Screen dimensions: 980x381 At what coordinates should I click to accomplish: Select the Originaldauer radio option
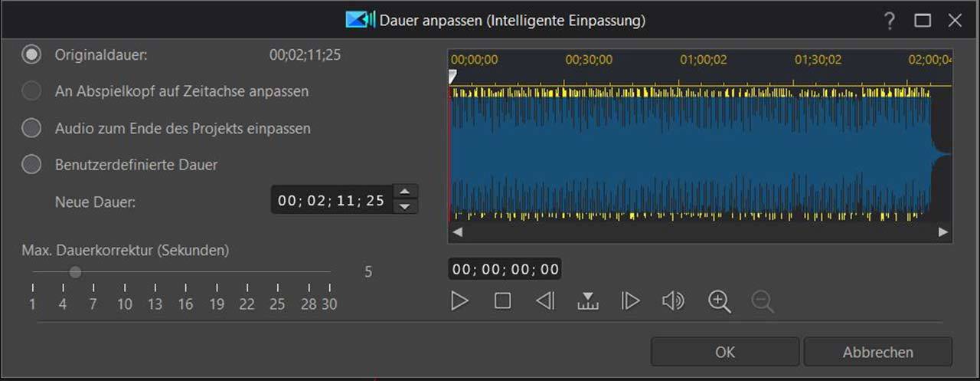coord(31,55)
